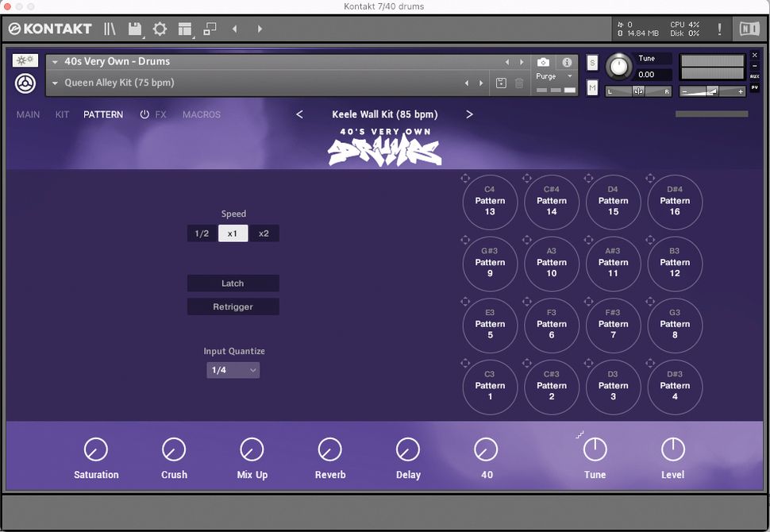Click the snapshot camera icon
Image resolution: width=770 pixels, height=532 pixels.
pyautogui.click(x=543, y=61)
